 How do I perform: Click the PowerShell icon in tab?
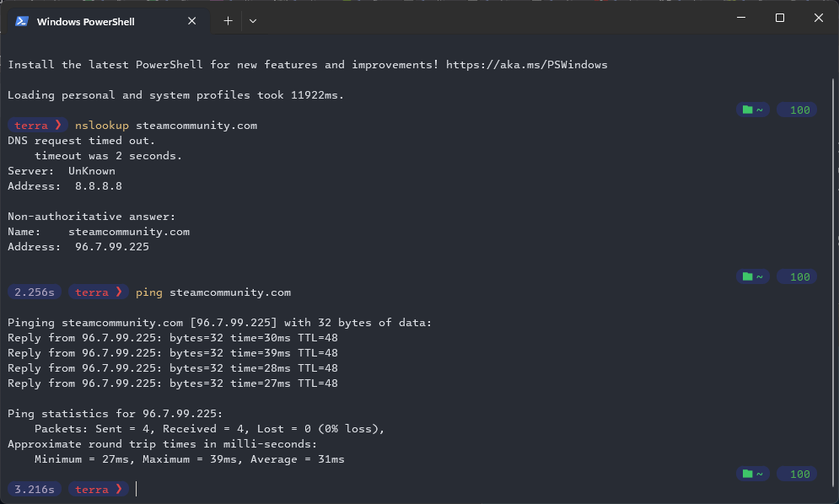pyautogui.click(x=22, y=21)
